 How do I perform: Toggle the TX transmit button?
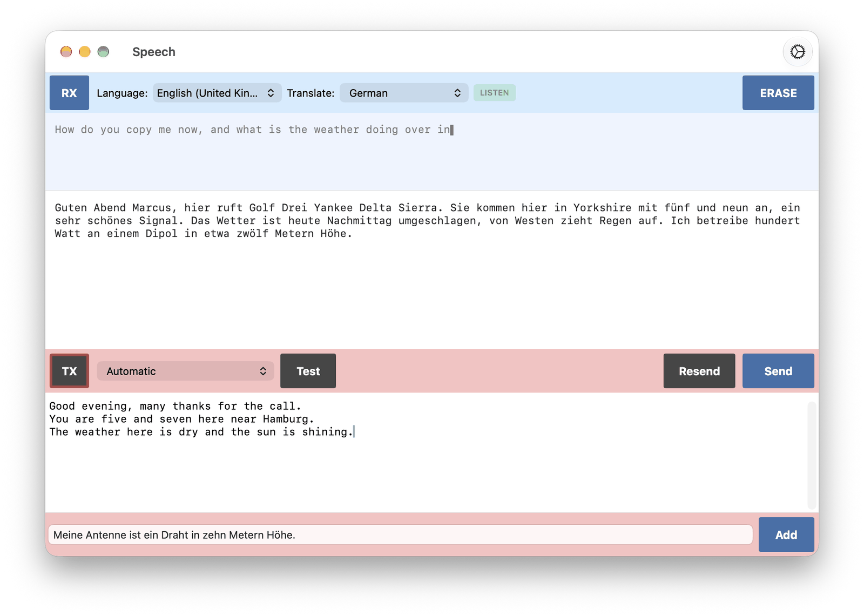point(69,371)
